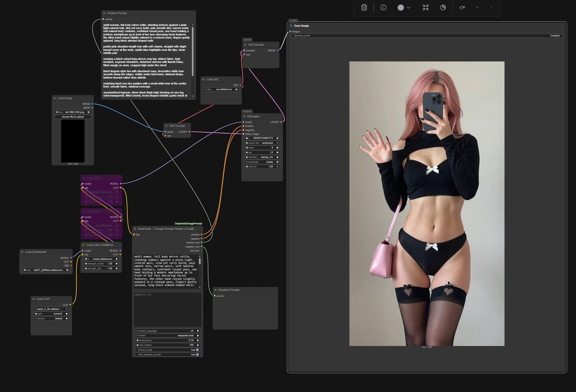576x392 pixels.
Task: Click the trash delete icon in toolbar
Action: point(364,7)
